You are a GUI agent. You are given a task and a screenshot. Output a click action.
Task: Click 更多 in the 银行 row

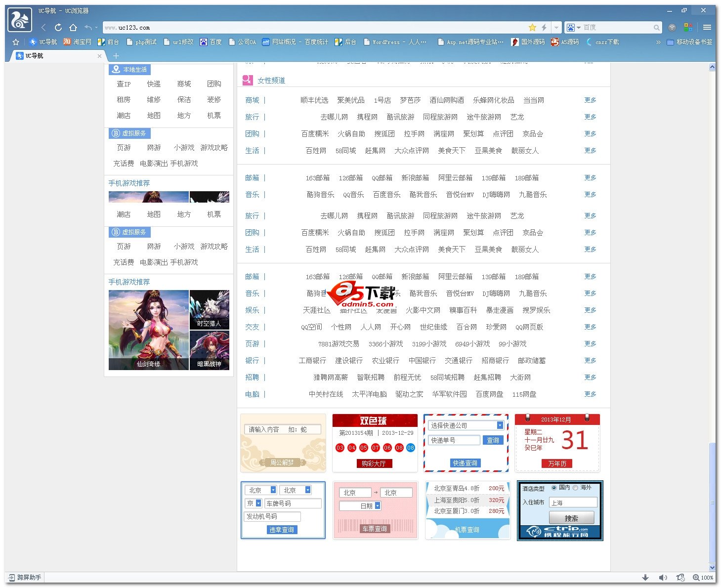point(590,361)
